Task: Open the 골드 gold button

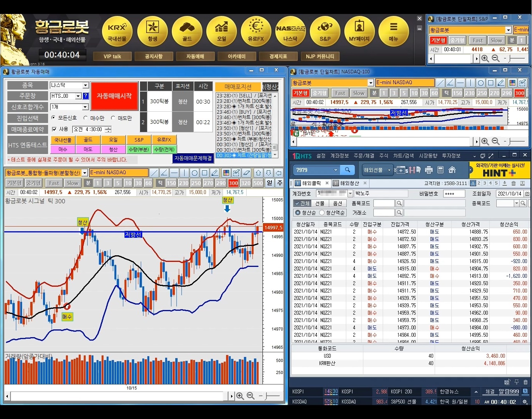Action: pos(187,32)
